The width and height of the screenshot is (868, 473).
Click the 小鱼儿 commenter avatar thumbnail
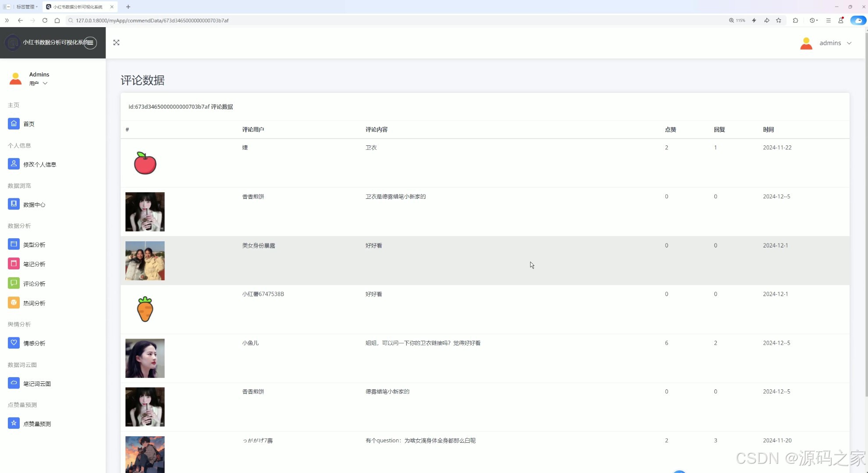point(145,358)
